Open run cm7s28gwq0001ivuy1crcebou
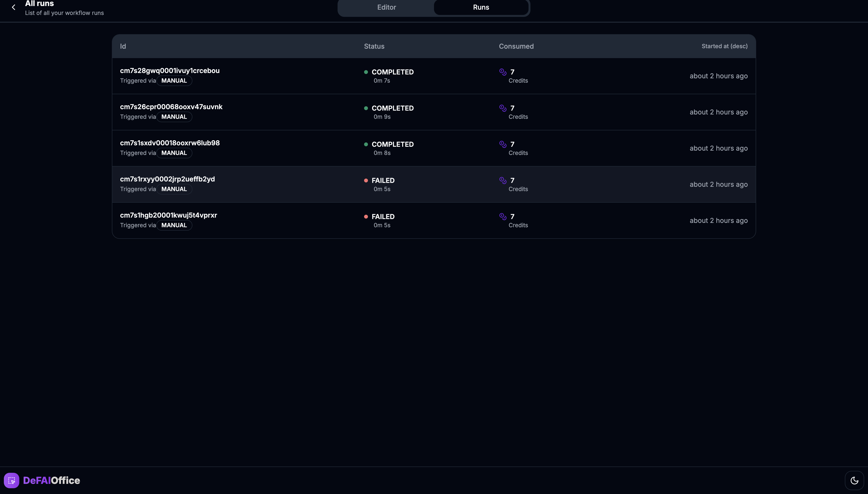The width and height of the screenshot is (868, 494). point(170,71)
